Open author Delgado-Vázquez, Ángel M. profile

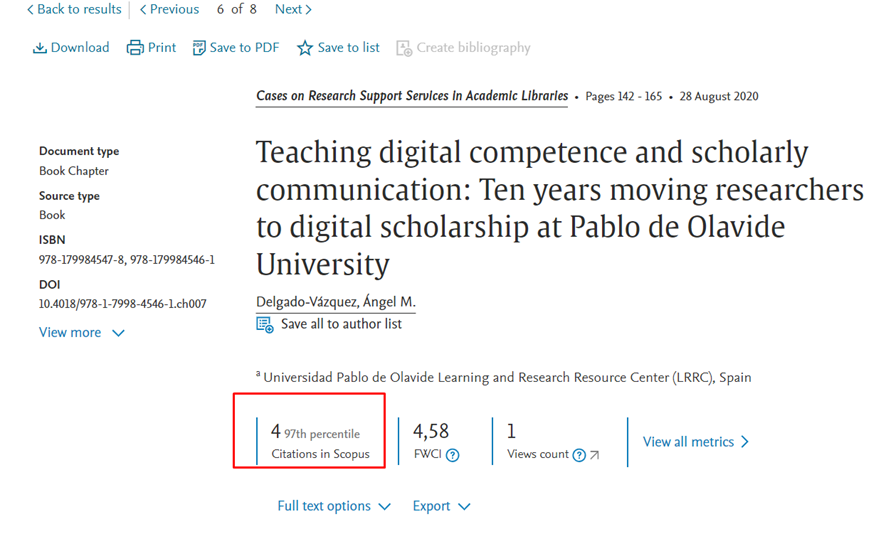tap(335, 302)
